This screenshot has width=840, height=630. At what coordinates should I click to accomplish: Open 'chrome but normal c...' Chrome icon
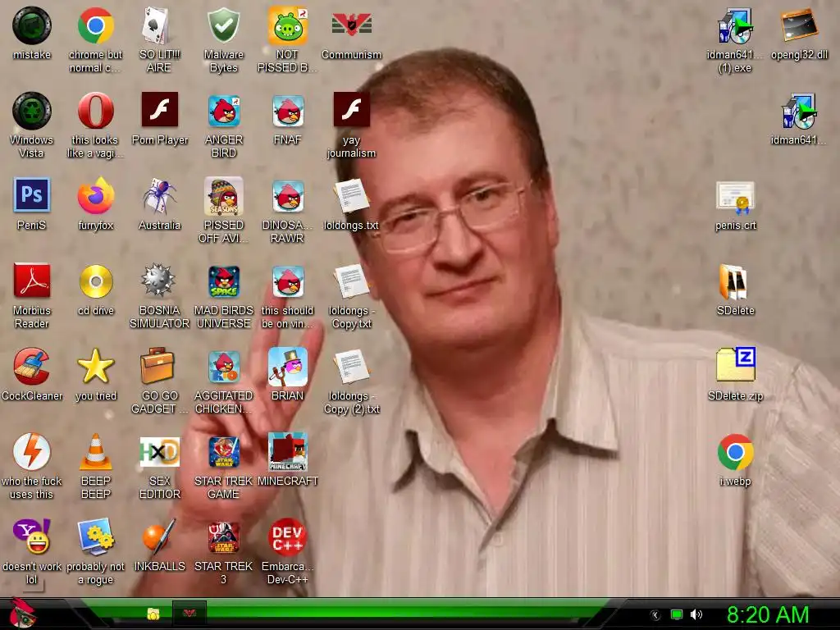[95, 25]
